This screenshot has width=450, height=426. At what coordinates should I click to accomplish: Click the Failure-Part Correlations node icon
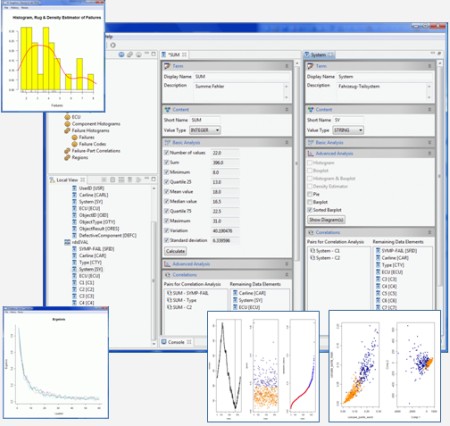pos(67,151)
